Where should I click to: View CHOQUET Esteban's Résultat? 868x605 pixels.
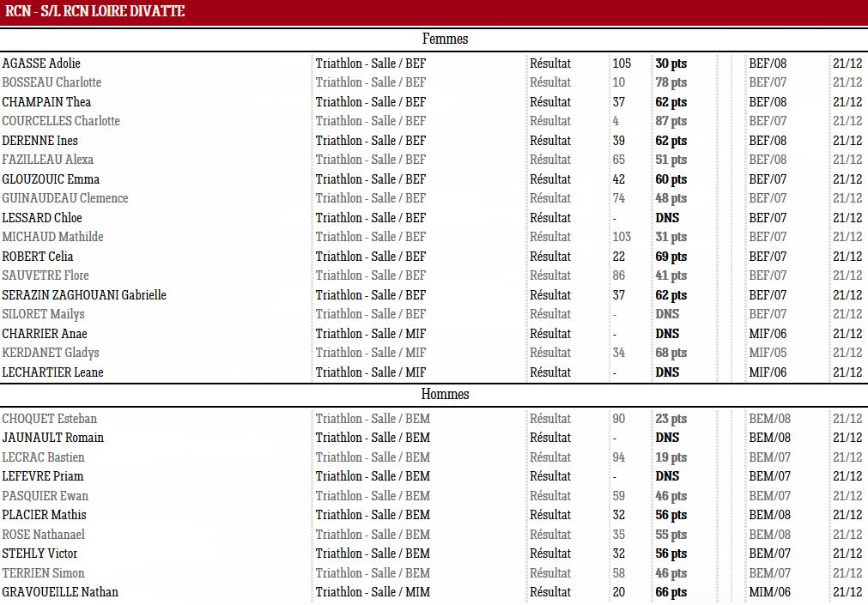coord(550,418)
